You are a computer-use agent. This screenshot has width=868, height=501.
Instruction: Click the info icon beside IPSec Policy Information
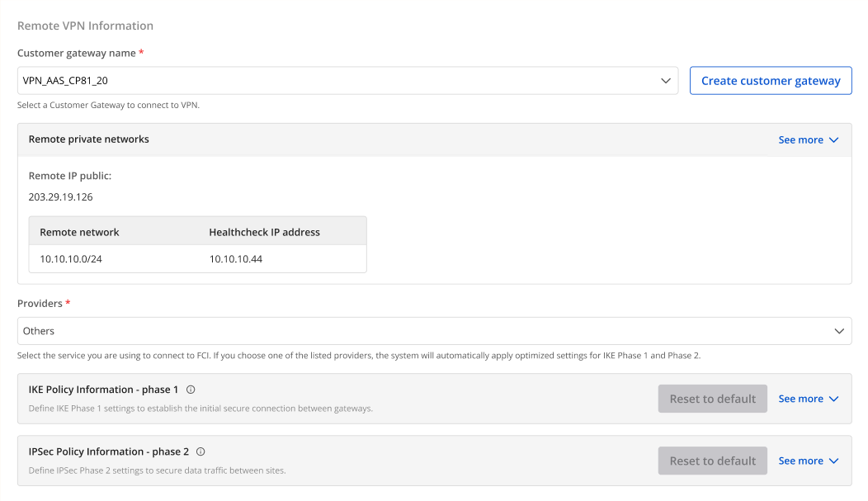pyautogui.click(x=200, y=451)
